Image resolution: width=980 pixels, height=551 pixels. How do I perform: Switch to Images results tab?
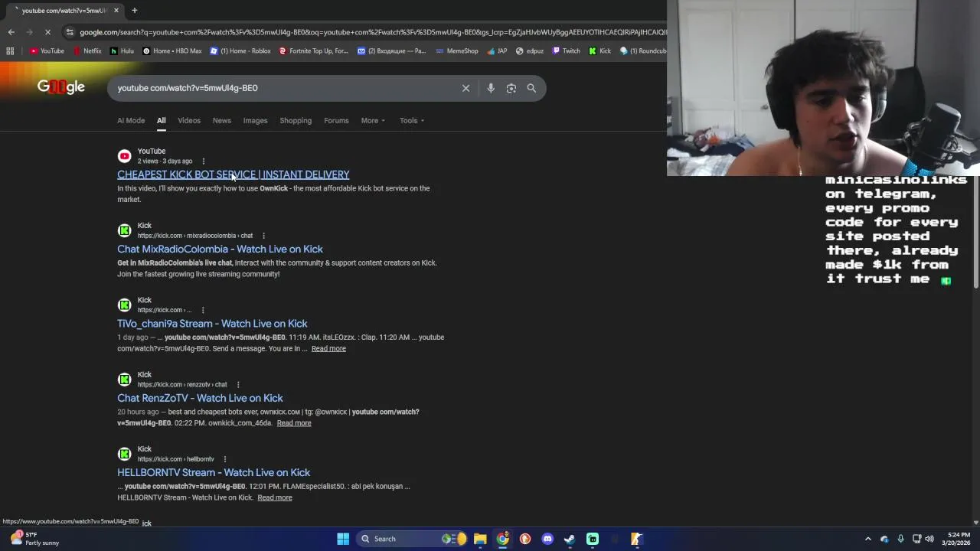(x=255, y=120)
